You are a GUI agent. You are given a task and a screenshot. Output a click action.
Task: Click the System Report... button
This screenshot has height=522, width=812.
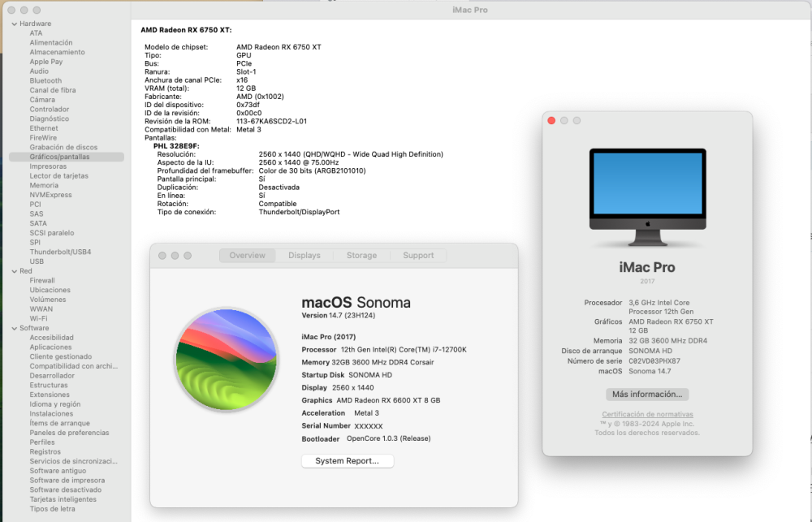[x=348, y=461]
